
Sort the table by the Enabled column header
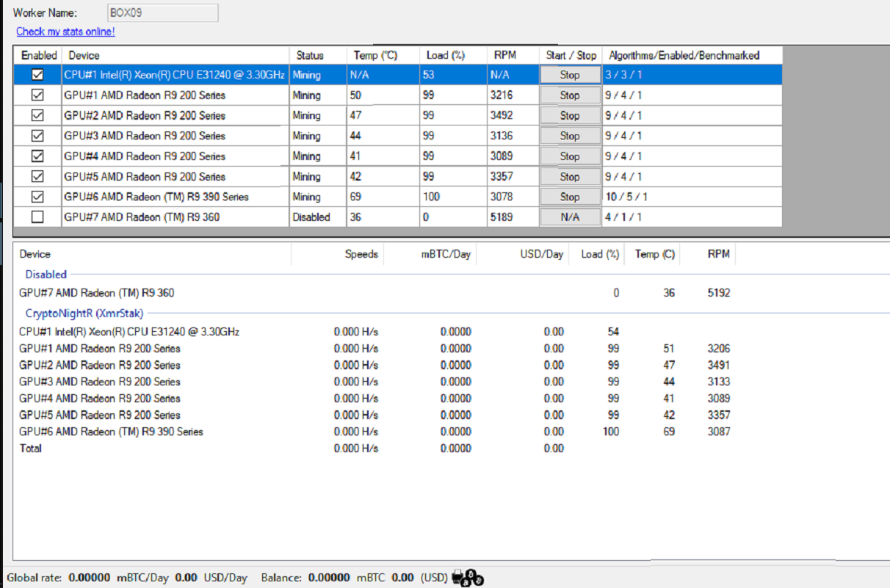point(38,55)
